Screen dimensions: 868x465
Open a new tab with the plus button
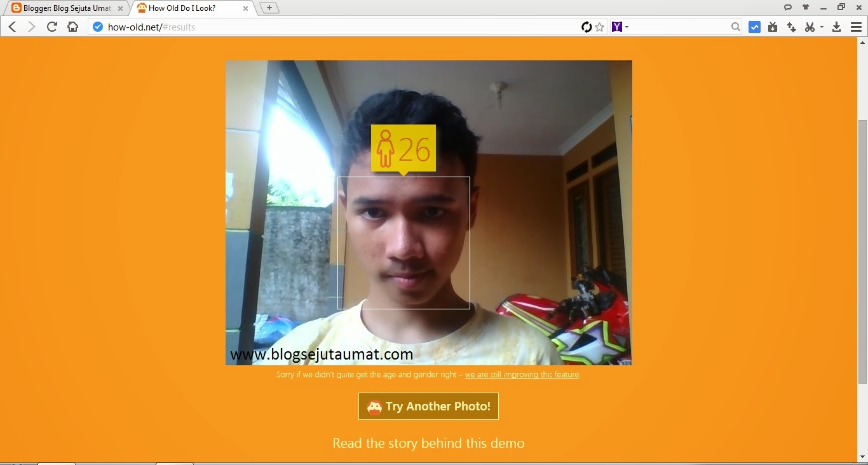pyautogui.click(x=269, y=8)
